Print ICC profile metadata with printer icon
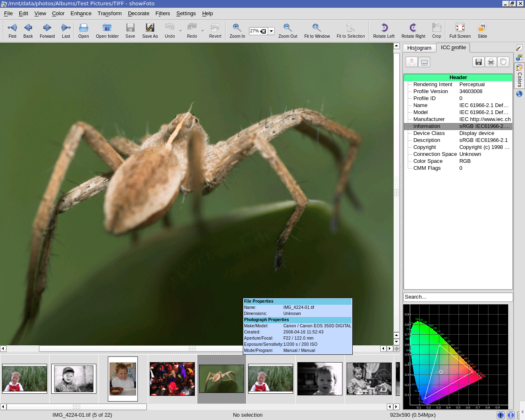Screen dimensions: 525x420 click(491, 62)
